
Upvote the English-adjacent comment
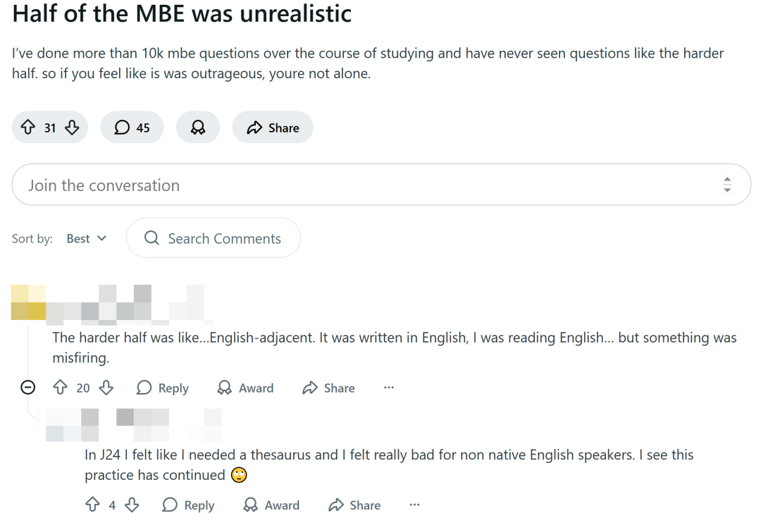coord(61,388)
